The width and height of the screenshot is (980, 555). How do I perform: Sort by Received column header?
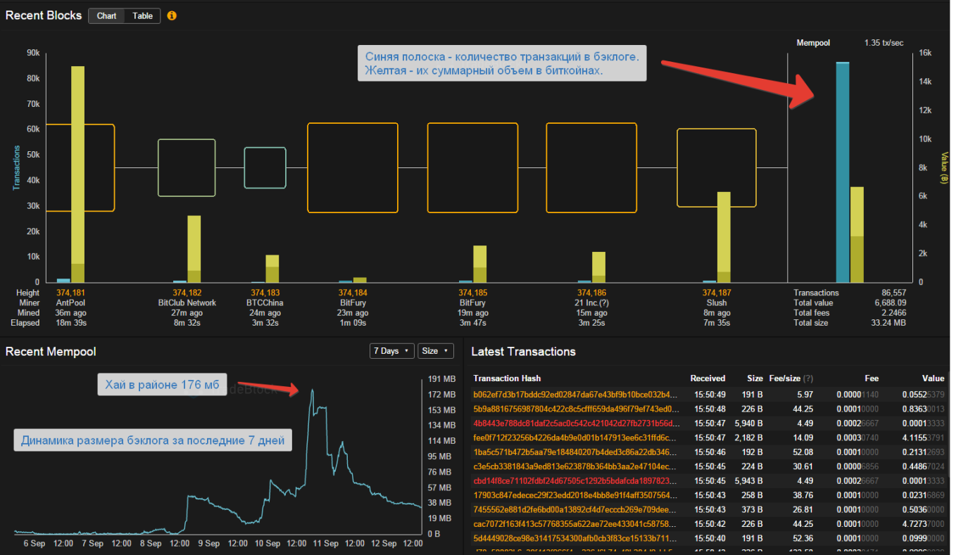pos(708,378)
